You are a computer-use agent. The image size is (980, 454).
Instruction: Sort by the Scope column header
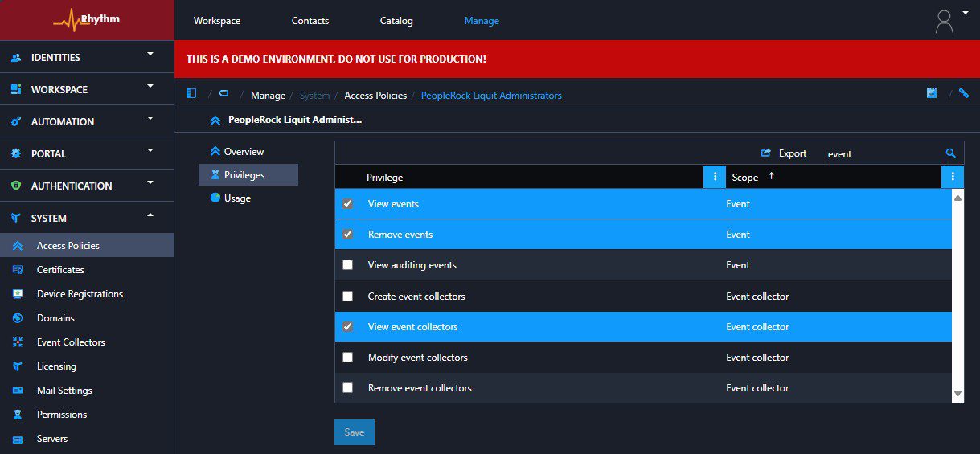745,178
